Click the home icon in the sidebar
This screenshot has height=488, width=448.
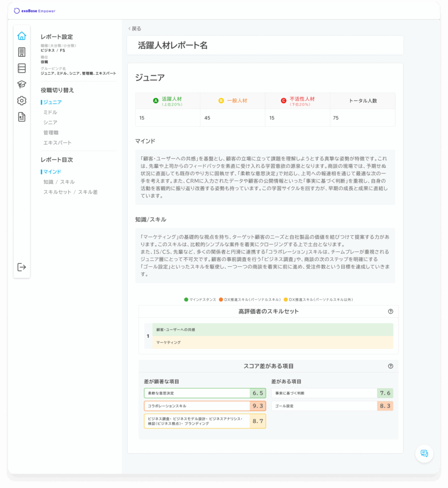point(21,36)
